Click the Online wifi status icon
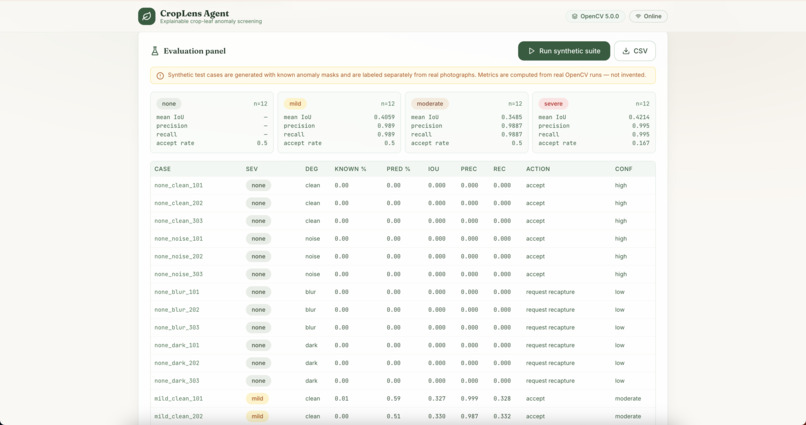The height and width of the screenshot is (425, 806). coord(638,16)
